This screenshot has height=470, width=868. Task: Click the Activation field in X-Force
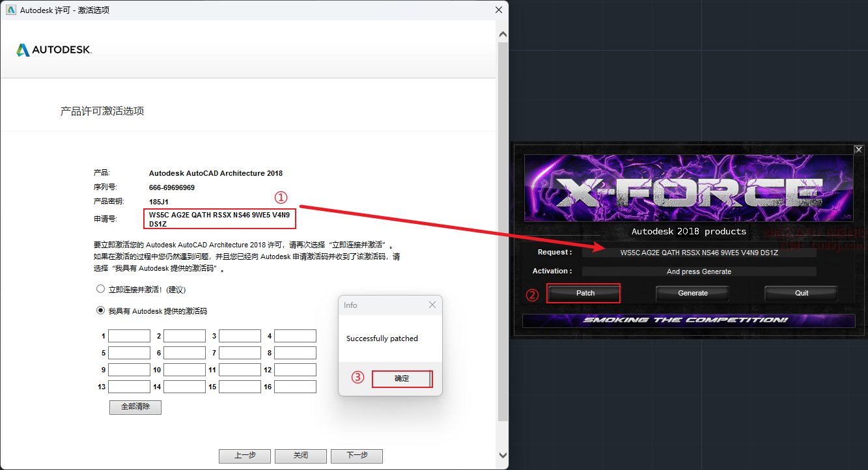[x=699, y=271]
